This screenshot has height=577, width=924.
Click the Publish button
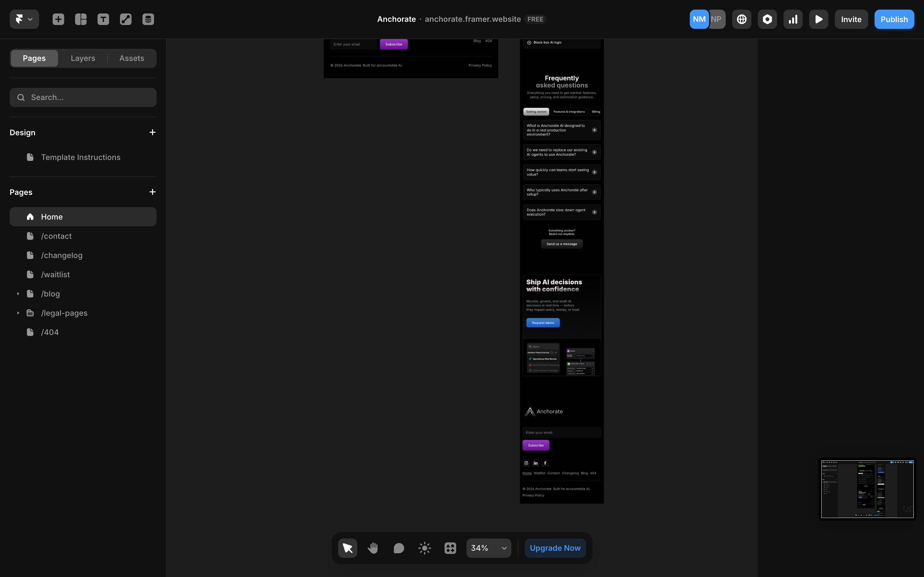coord(894,19)
